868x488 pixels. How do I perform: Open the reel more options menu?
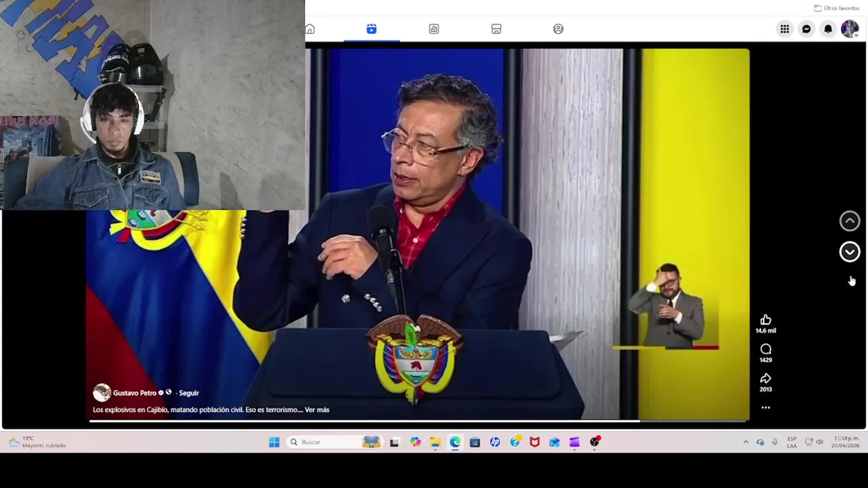point(766,408)
